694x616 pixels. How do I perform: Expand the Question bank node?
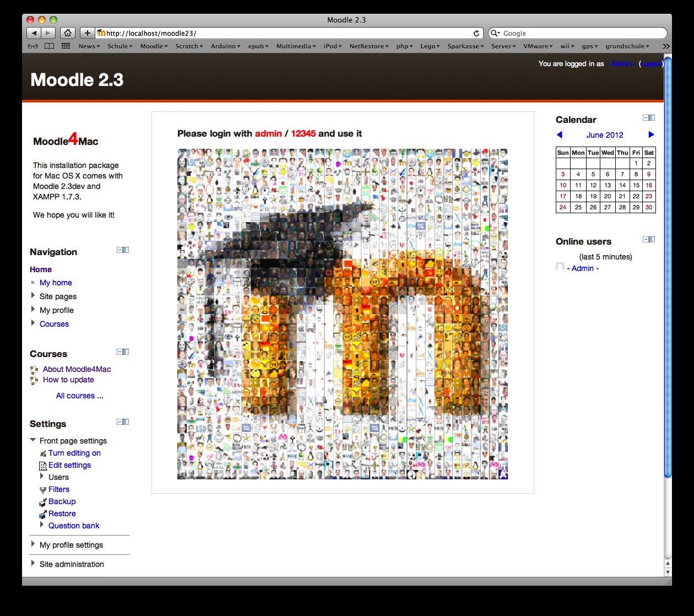tap(42, 525)
